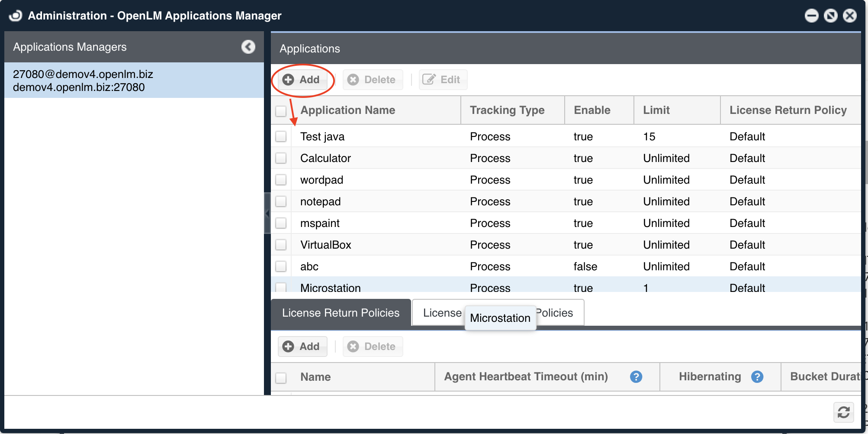Click the vertical splitter collapse handle

267,213
